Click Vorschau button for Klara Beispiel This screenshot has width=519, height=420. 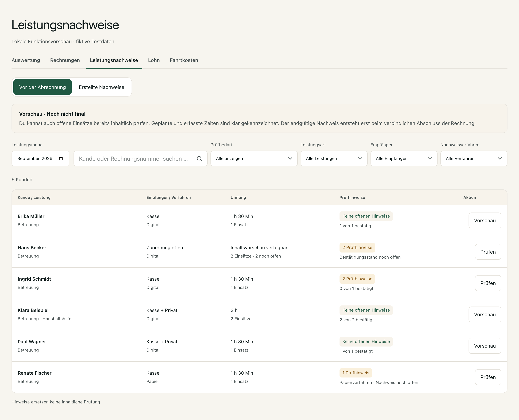point(485,314)
